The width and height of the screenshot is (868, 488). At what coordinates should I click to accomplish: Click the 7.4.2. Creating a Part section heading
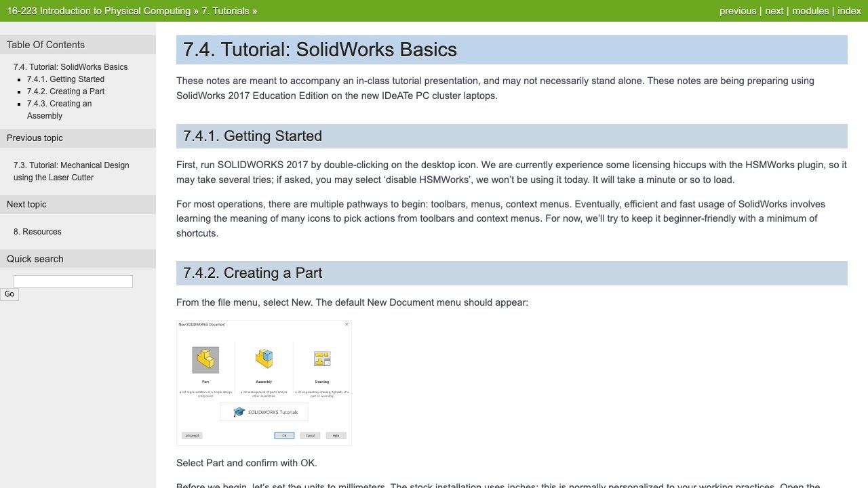[x=512, y=273]
